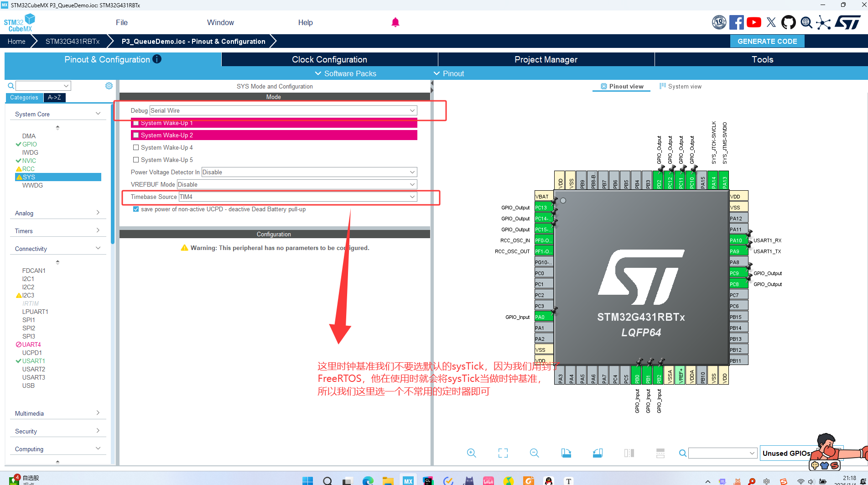This screenshot has width=868, height=485.
Task: Switch to the Tools tab
Action: pos(762,59)
